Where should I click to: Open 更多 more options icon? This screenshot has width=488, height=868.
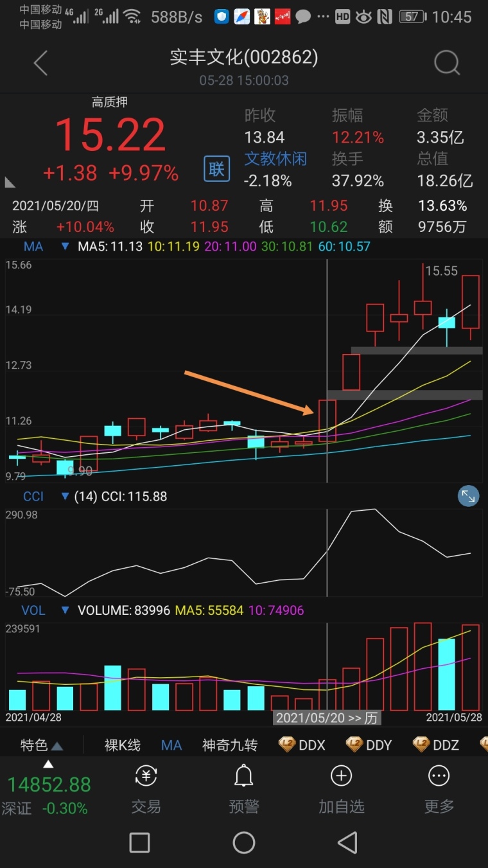tap(439, 777)
